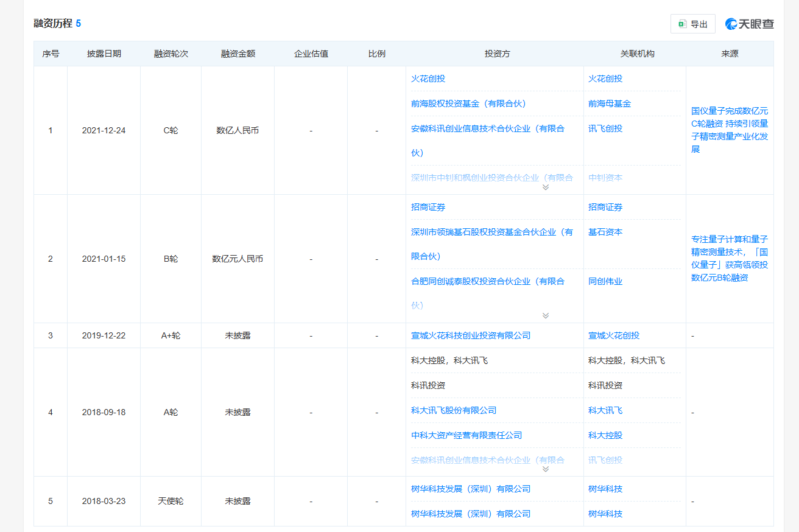Image resolution: width=799 pixels, height=532 pixels.
Task: Open the 中科大资产经营有限责任公司 investor link
Action: [x=466, y=435]
